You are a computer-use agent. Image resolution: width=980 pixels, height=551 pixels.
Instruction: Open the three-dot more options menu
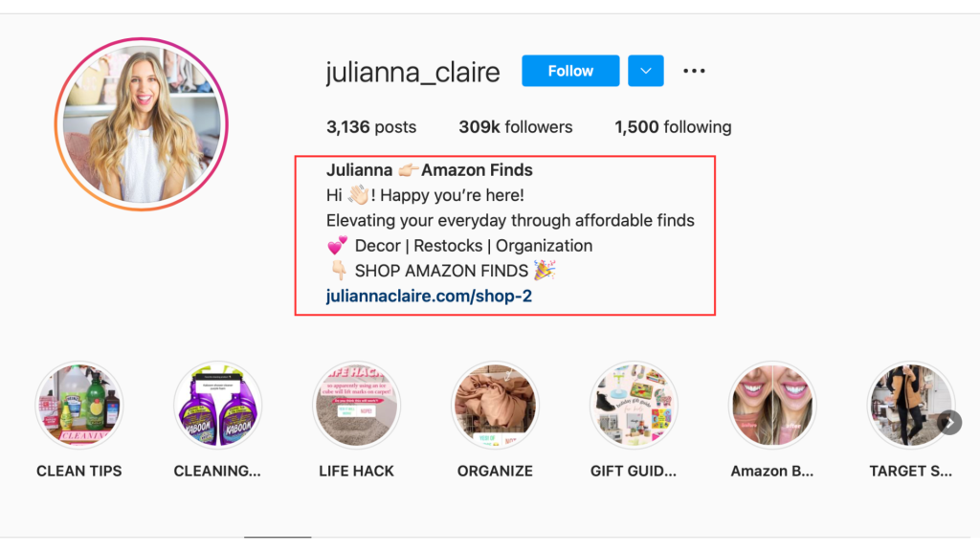(694, 71)
